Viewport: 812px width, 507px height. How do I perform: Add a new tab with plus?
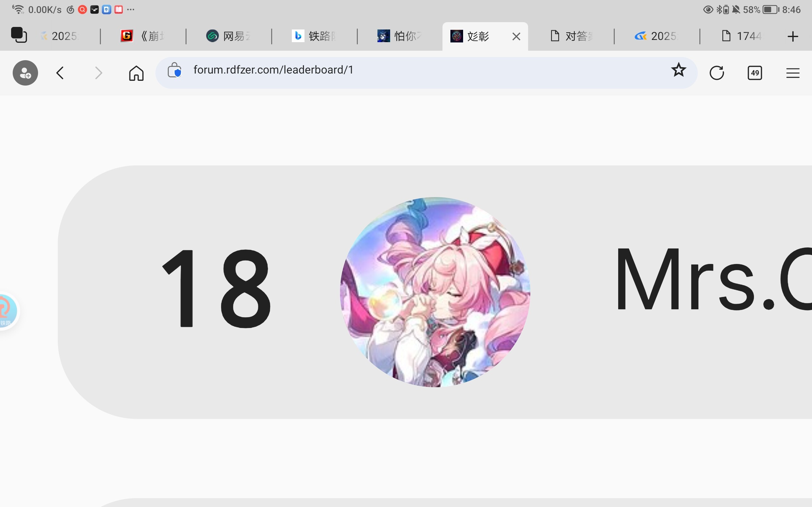[793, 36]
